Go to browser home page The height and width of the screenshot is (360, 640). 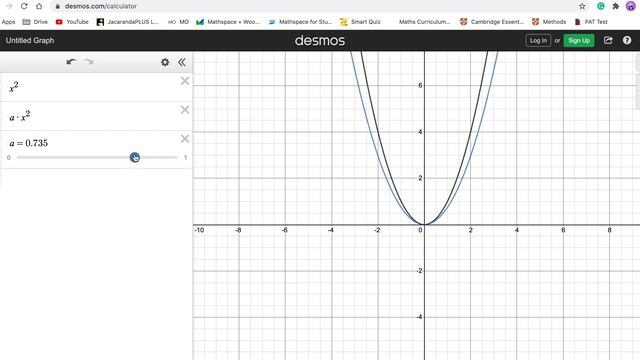pos(39,6)
